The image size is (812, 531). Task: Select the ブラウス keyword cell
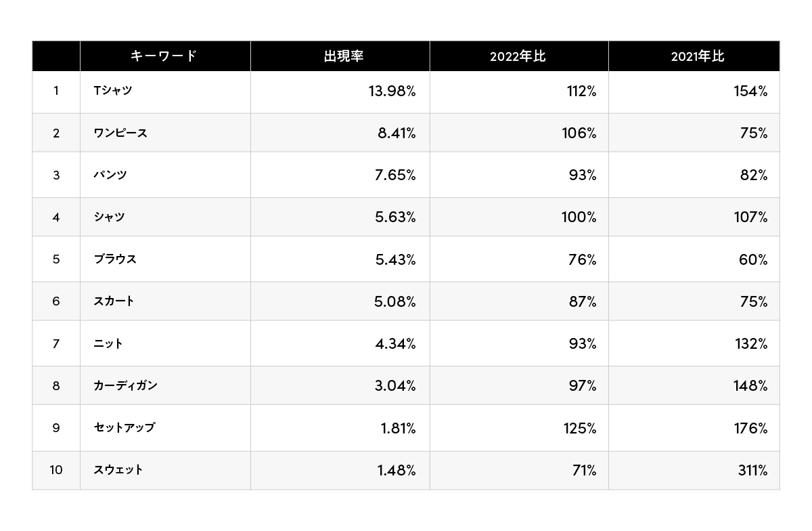115,259
